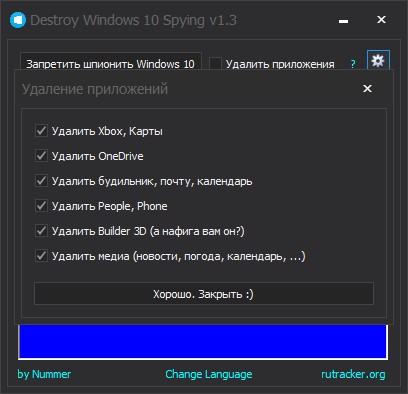Open the rutracker.org link
Viewport: 408px width, 394px height.
click(353, 374)
